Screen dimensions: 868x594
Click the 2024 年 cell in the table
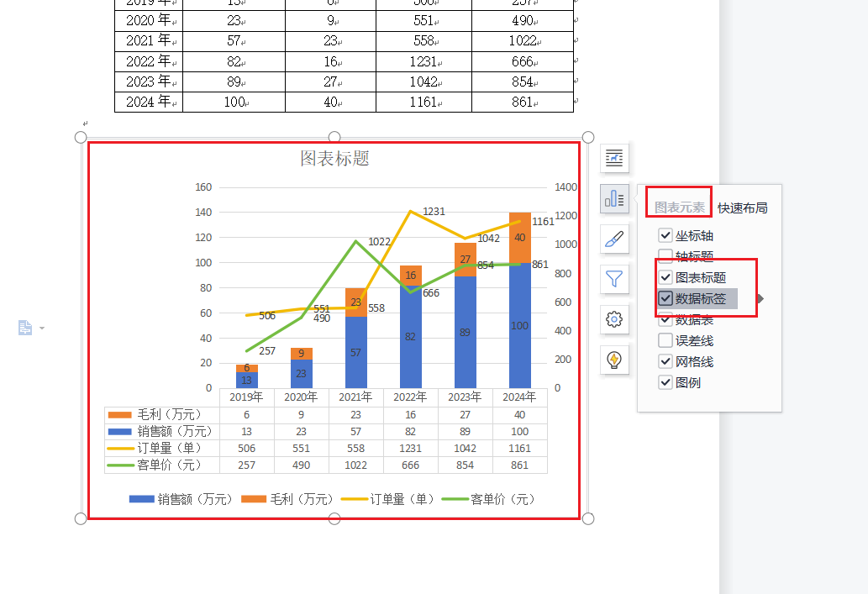coord(149,102)
